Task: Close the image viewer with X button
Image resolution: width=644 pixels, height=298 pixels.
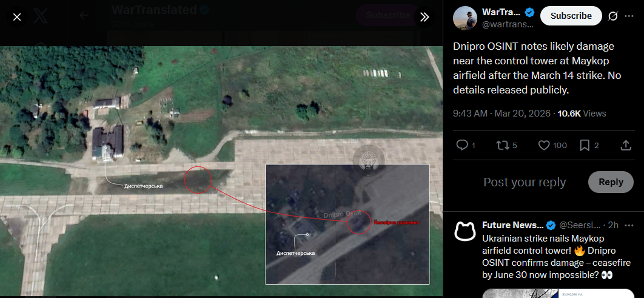Action: pos(17,17)
